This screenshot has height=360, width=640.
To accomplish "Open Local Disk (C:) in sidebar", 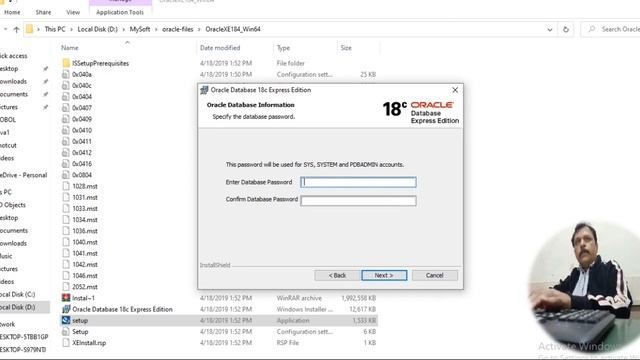I will click(x=17, y=294).
